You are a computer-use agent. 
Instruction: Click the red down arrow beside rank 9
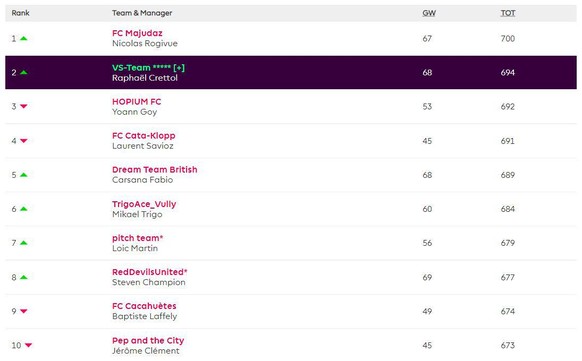point(23,311)
